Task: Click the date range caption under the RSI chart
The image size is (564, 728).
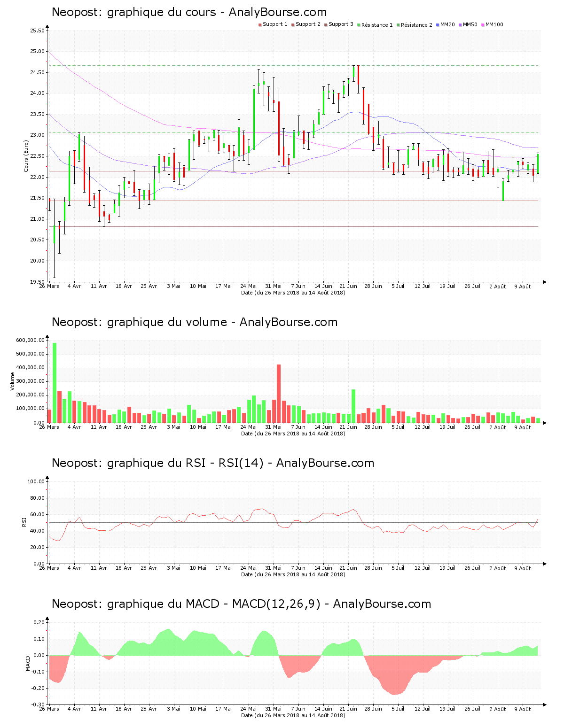Action: (x=293, y=574)
